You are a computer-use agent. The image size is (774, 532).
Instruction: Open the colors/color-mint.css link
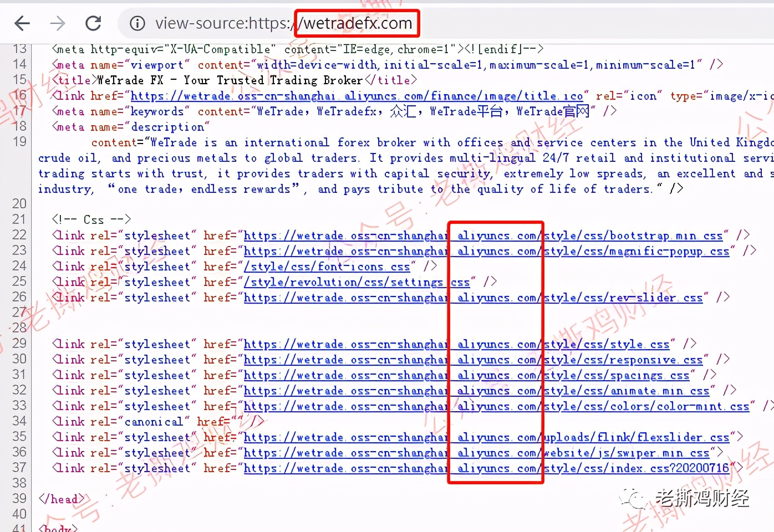click(496, 406)
